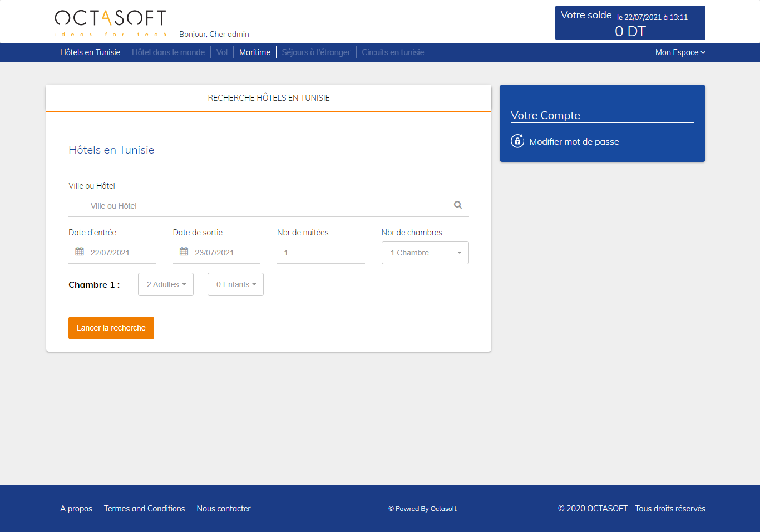The image size is (760, 532).
Task: Click the search magnifier icon in city field
Action: pos(458,205)
